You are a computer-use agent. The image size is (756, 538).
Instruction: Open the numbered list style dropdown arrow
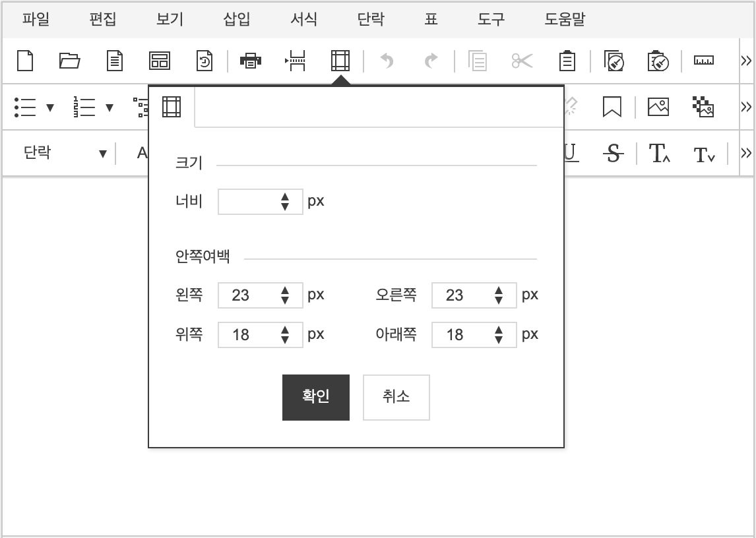pyautogui.click(x=110, y=107)
